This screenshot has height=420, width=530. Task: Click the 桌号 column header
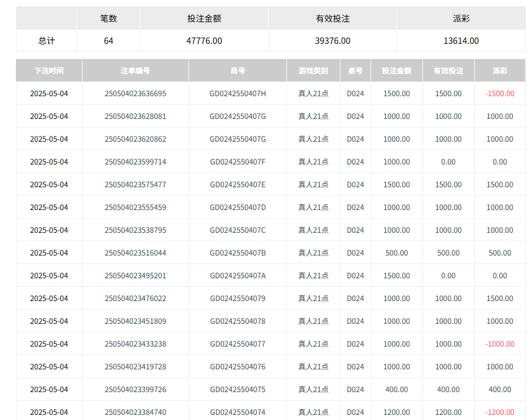(355, 71)
